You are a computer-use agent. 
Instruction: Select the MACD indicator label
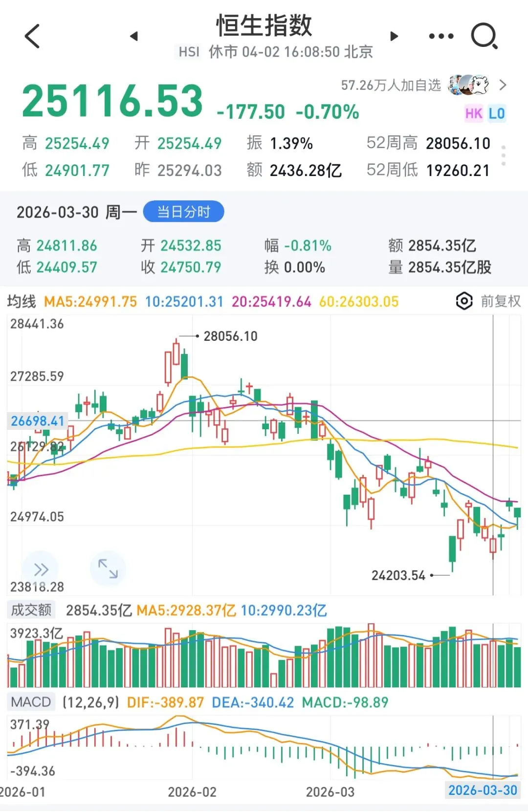click(x=31, y=702)
